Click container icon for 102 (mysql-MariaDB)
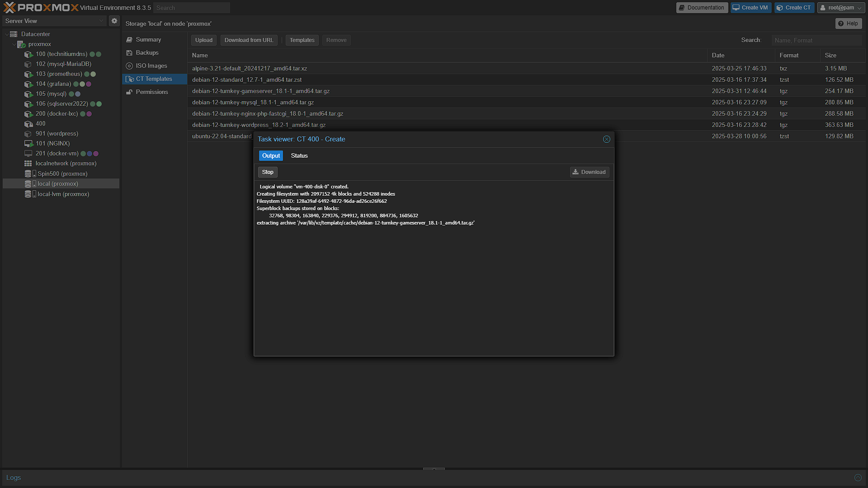 [x=28, y=64]
